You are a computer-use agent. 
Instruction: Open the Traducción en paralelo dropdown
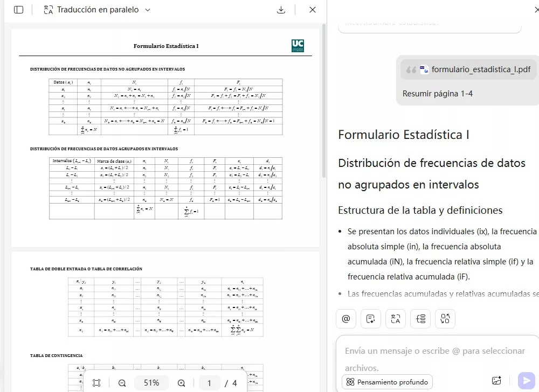point(148,10)
